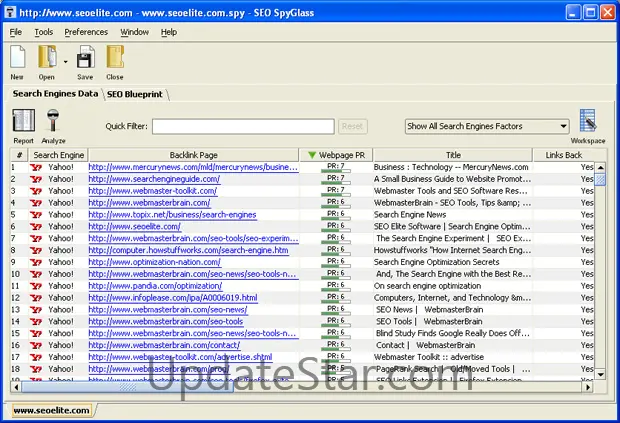Open the searchengineguide.com backlink

point(152,179)
